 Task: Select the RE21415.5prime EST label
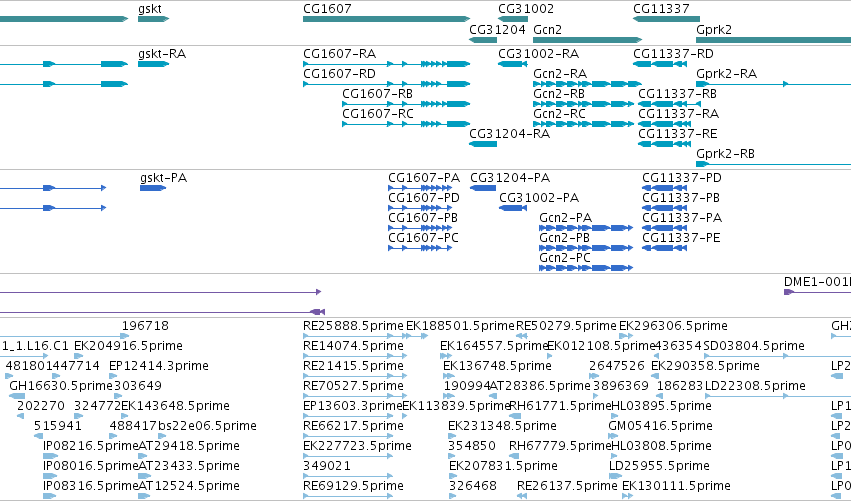click(x=353, y=366)
